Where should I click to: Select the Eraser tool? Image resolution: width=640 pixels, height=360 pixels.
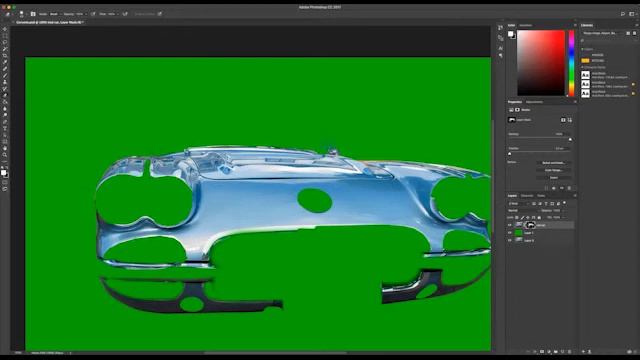(x=5, y=95)
